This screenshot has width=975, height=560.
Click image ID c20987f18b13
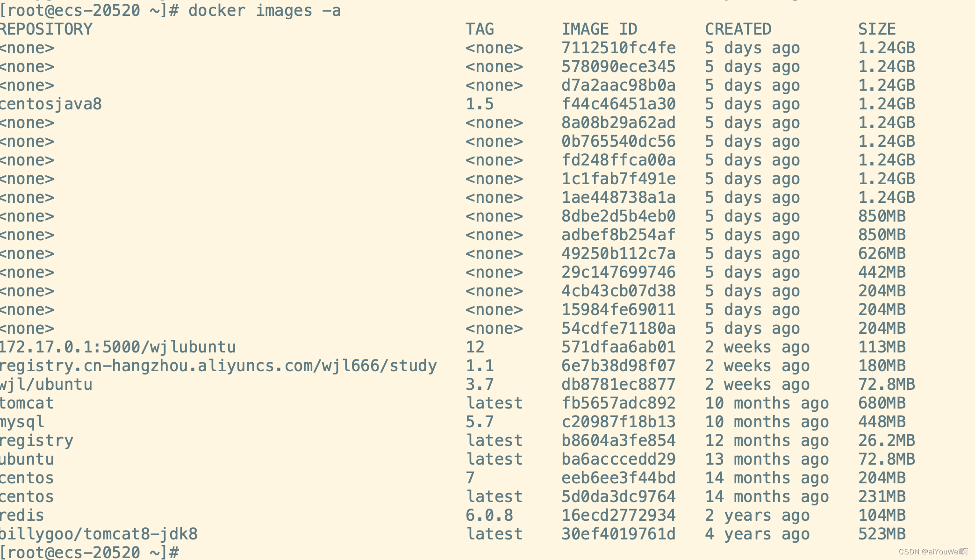point(618,422)
